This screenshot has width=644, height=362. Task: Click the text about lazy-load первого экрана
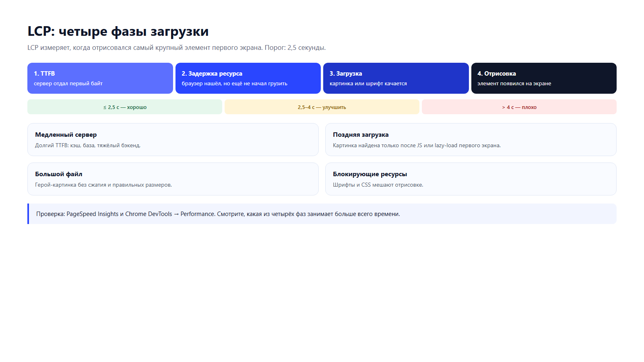pos(417,146)
